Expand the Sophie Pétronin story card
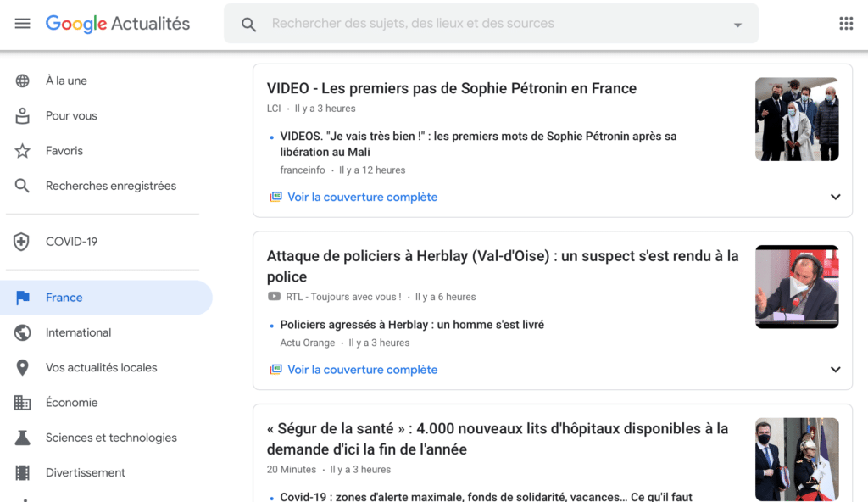This screenshot has height=502, width=868. coord(836,196)
